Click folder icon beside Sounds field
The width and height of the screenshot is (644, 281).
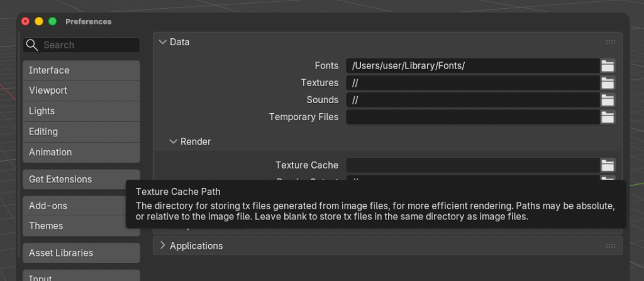point(608,100)
